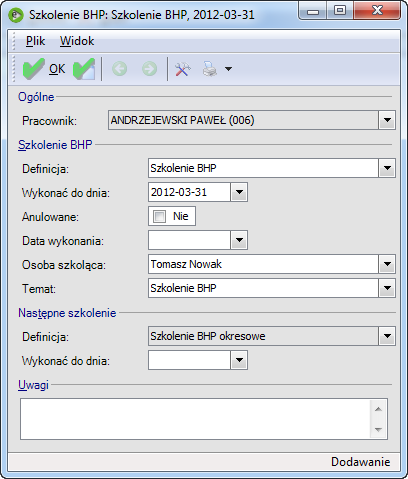
Task: Expand the Osoba szkoląca dropdown
Action: [387, 264]
